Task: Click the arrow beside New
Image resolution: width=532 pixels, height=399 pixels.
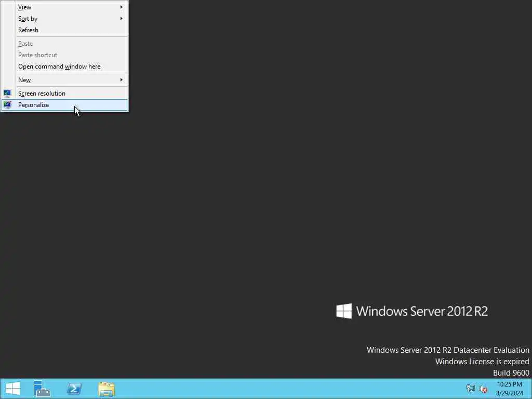Action: [x=122, y=80]
